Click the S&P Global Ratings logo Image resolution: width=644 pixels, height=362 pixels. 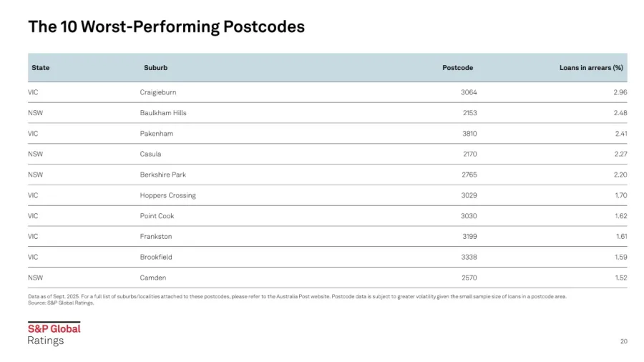54,334
